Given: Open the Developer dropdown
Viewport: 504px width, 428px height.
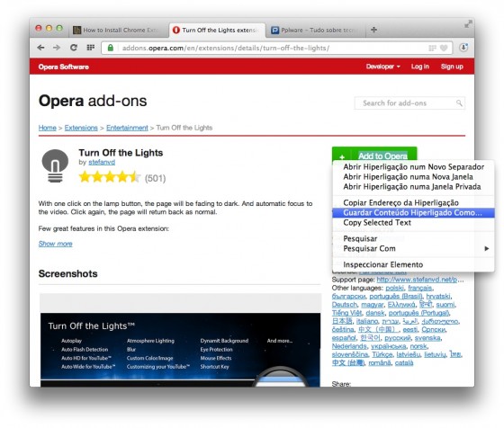Looking at the screenshot, I should 382,67.
